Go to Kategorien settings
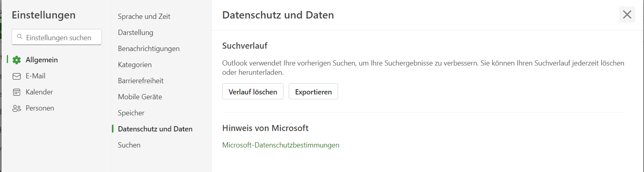644x172 pixels. [135, 65]
